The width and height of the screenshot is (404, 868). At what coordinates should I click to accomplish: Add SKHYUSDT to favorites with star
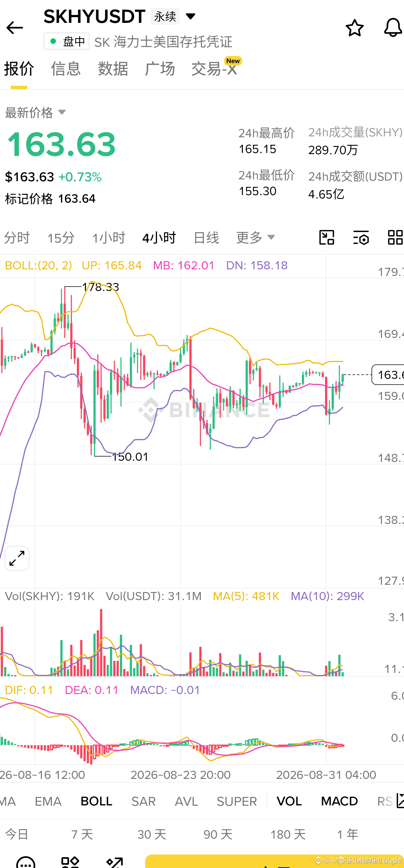(354, 28)
